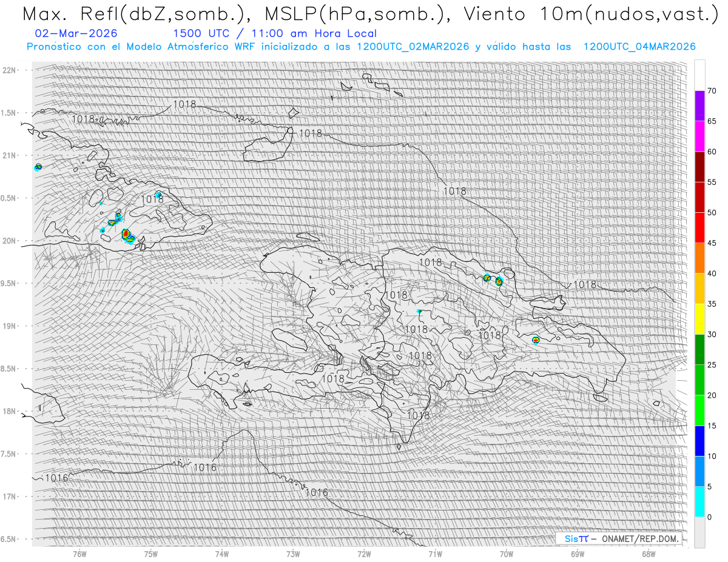The height and width of the screenshot is (562, 728).
Task: Click the cyan 0–5 dBZ color band
Action: (699, 501)
